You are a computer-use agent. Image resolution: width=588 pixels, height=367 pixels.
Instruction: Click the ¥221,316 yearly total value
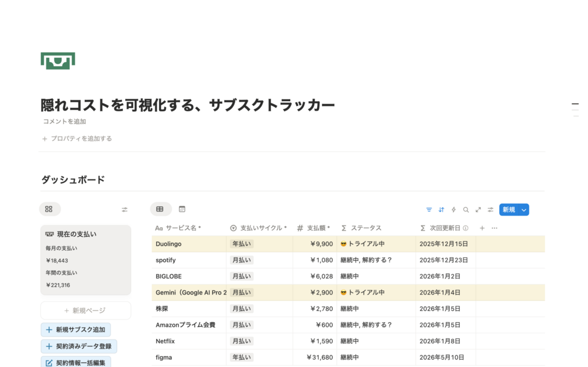point(58,285)
